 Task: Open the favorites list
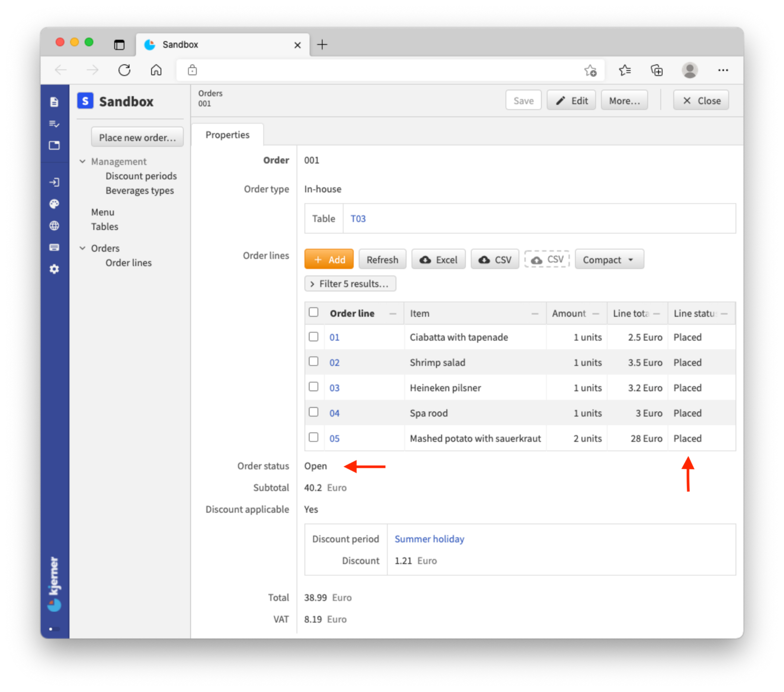pos(625,70)
